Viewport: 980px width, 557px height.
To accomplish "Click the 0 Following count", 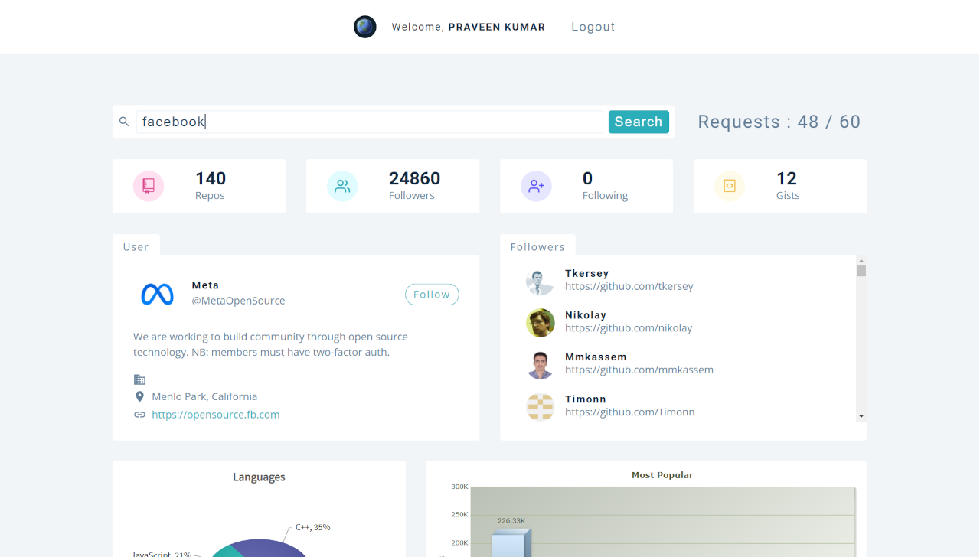I will [587, 178].
